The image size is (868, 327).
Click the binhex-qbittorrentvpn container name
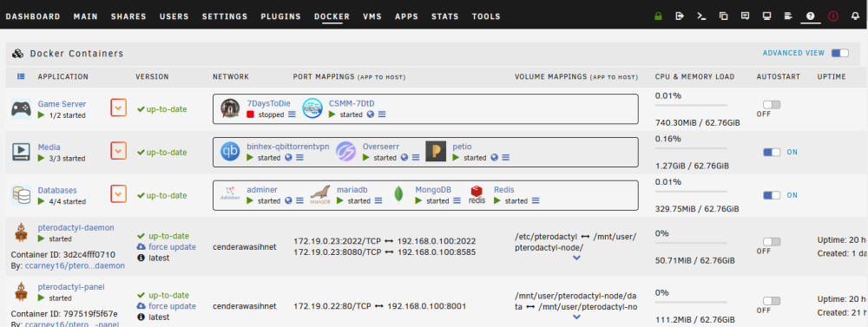[288, 147]
